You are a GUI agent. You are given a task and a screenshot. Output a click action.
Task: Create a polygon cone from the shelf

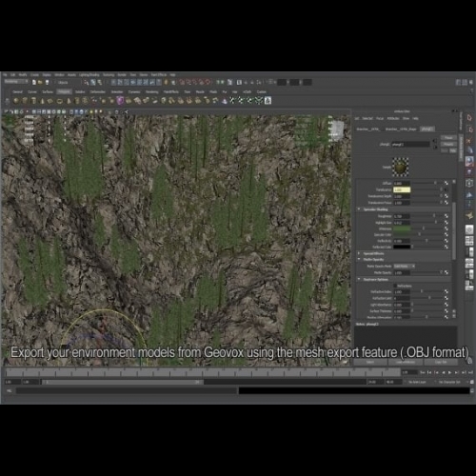coord(42,101)
